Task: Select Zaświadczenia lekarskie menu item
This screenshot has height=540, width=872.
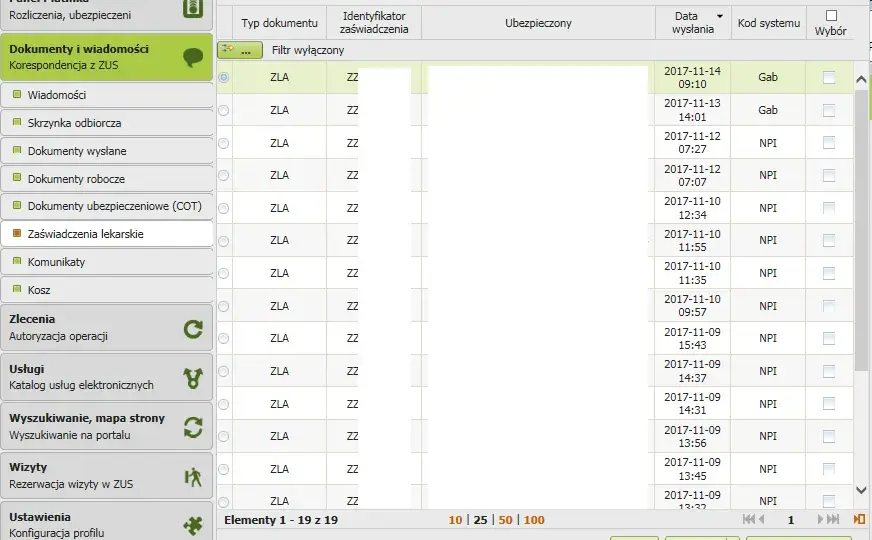Action: (x=107, y=234)
